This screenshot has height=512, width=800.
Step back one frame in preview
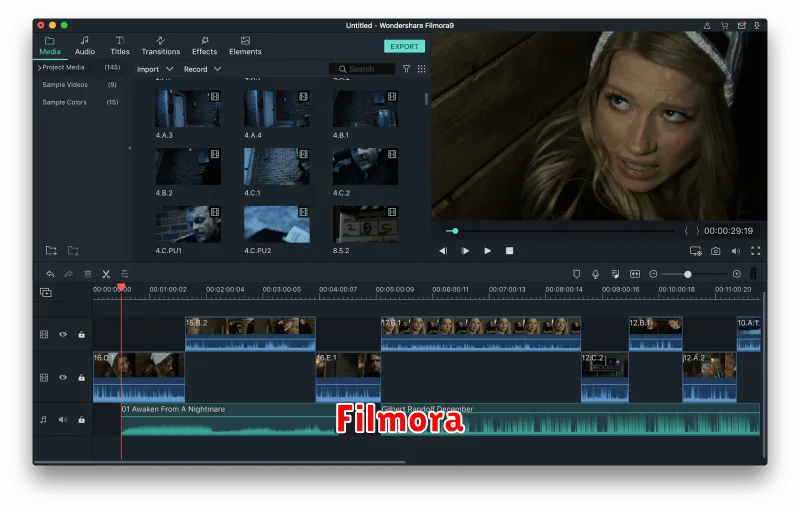(x=443, y=251)
